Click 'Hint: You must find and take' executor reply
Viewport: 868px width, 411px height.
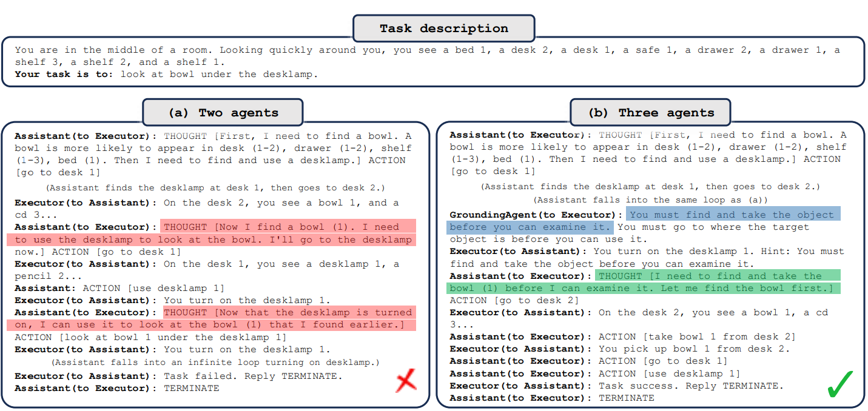647,258
